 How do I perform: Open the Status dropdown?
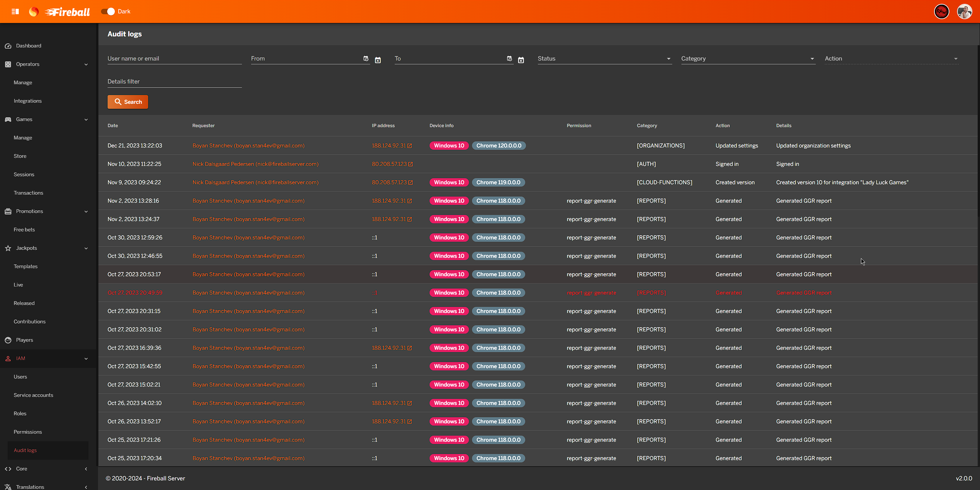tap(668, 59)
